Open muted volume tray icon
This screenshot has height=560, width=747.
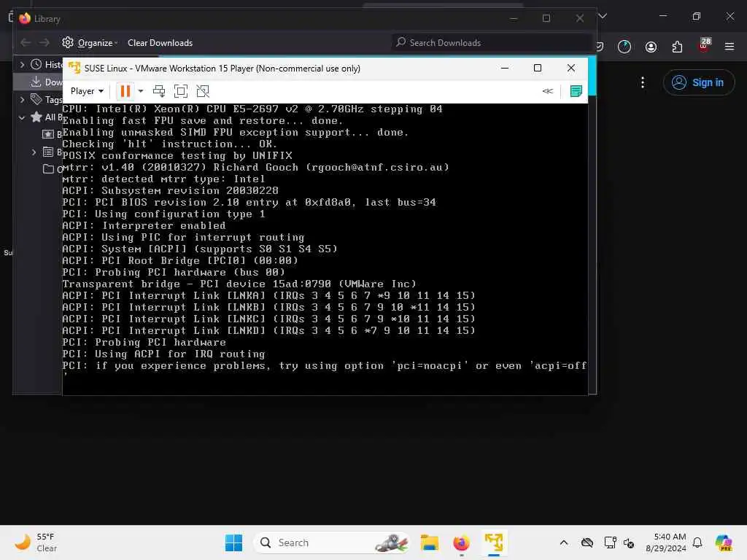click(x=629, y=542)
